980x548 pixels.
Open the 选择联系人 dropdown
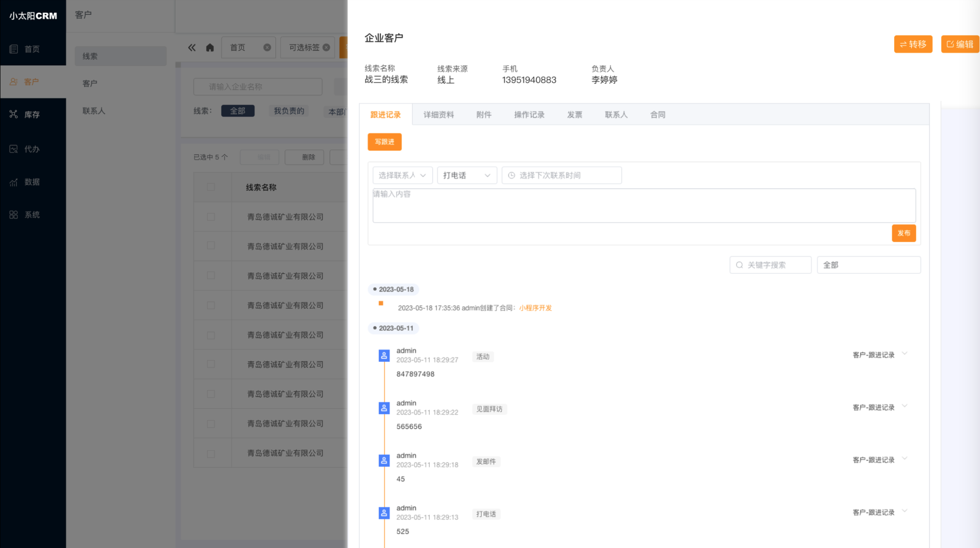[403, 176]
